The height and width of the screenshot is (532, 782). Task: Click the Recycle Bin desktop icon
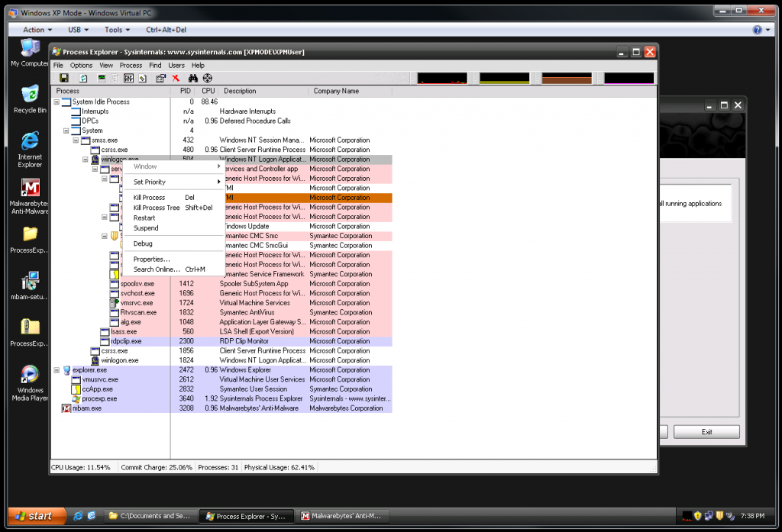point(30,98)
